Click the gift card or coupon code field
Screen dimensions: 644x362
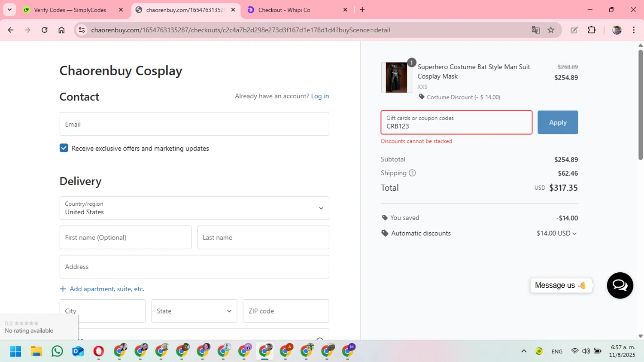pyautogui.click(x=456, y=122)
